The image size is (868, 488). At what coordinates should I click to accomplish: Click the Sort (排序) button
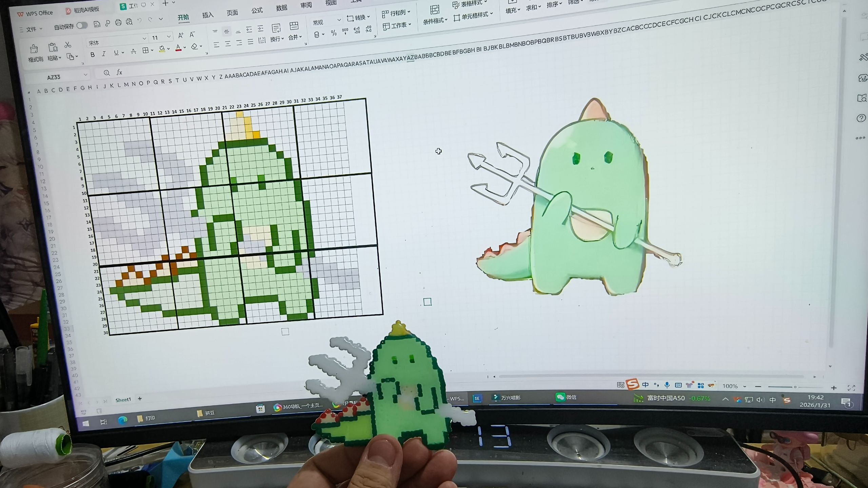pos(554,4)
